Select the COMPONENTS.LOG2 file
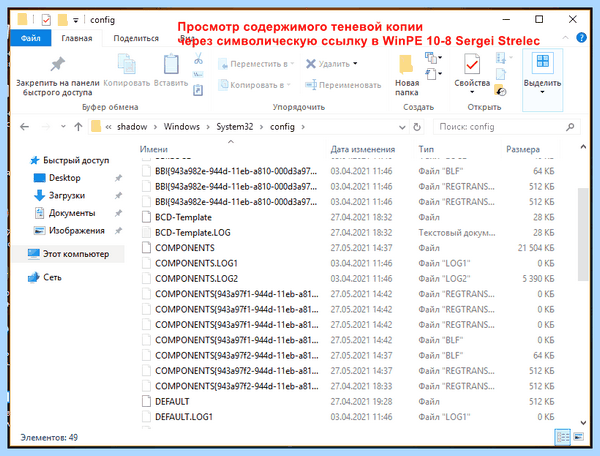This screenshot has height=456, width=600. (196, 278)
